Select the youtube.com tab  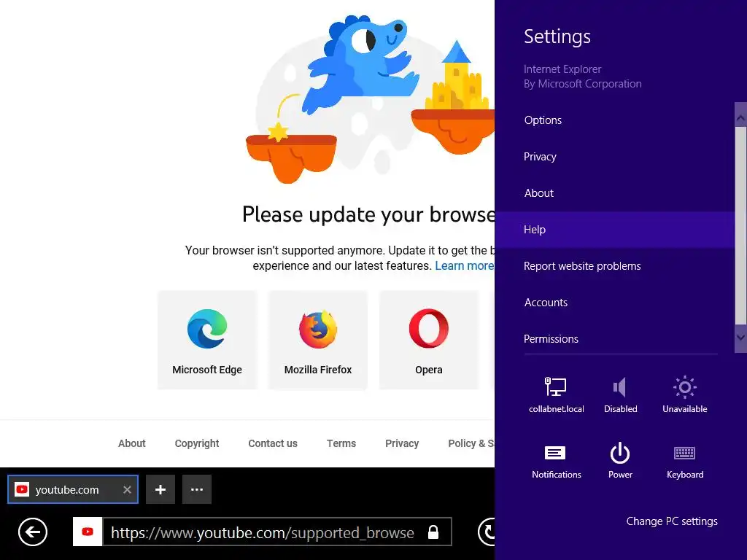[x=73, y=489]
